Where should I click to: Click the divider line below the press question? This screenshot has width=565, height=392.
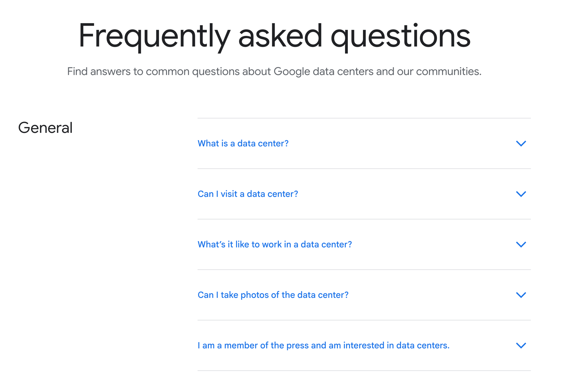tap(364, 371)
